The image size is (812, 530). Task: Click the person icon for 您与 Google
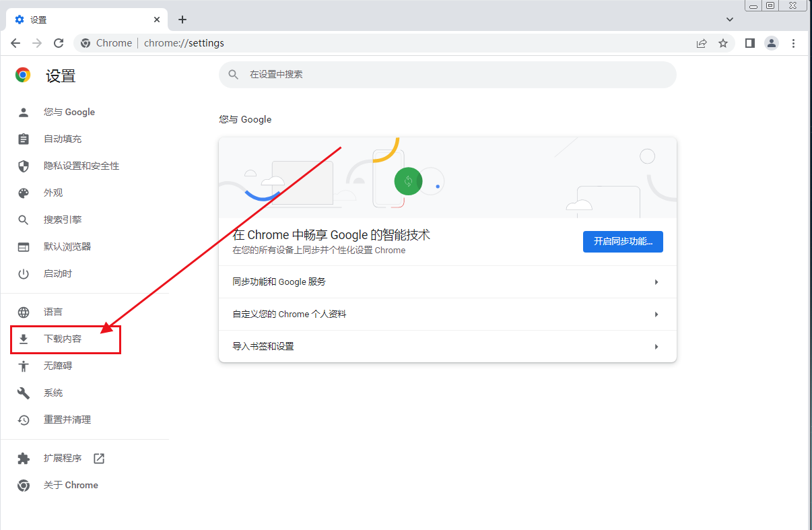[x=24, y=112]
